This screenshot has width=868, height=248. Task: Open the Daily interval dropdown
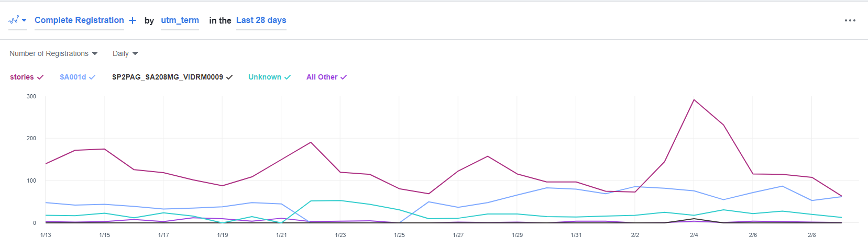tap(125, 53)
